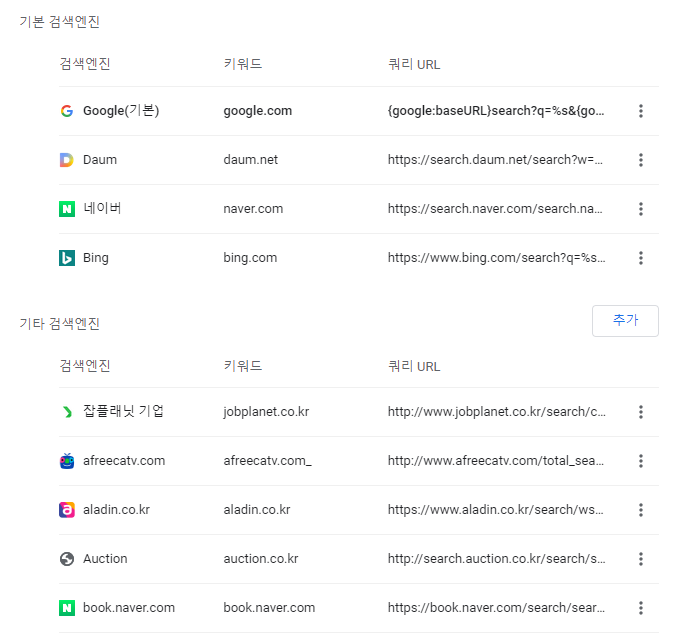Screen dimensions: 674x634
Task: Click the search.daum.net query URL
Action: point(495,160)
